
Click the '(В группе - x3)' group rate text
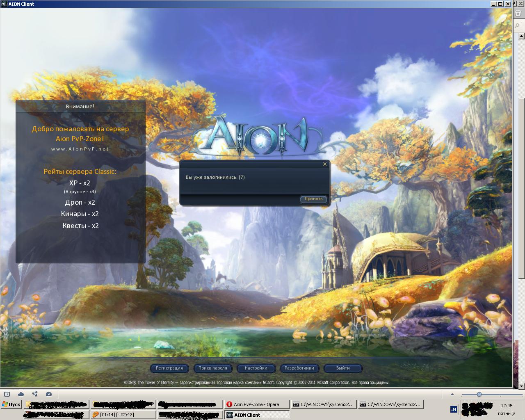[x=80, y=192]
